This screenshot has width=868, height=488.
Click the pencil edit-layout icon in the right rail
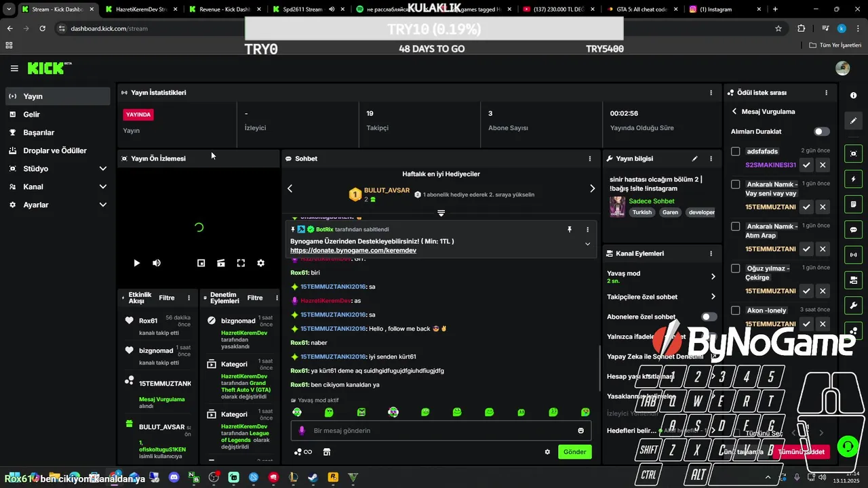[x=854, y=121]
